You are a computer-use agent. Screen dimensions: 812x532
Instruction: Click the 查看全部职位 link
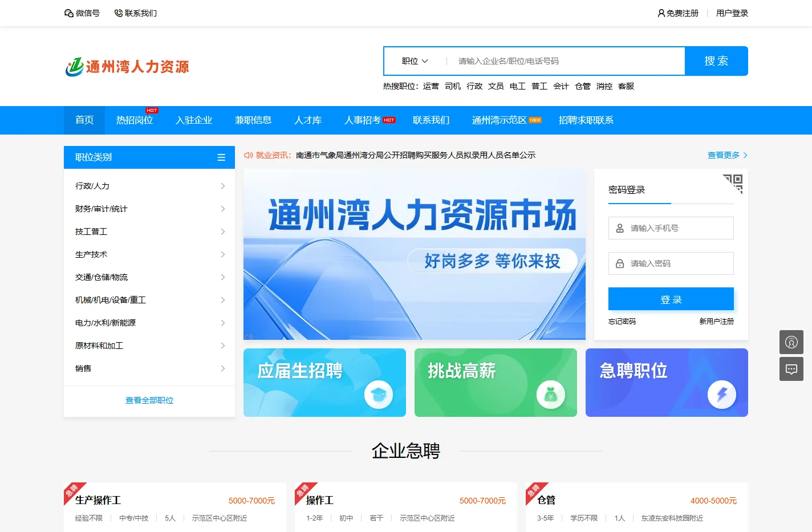click(x=149, y=400)
